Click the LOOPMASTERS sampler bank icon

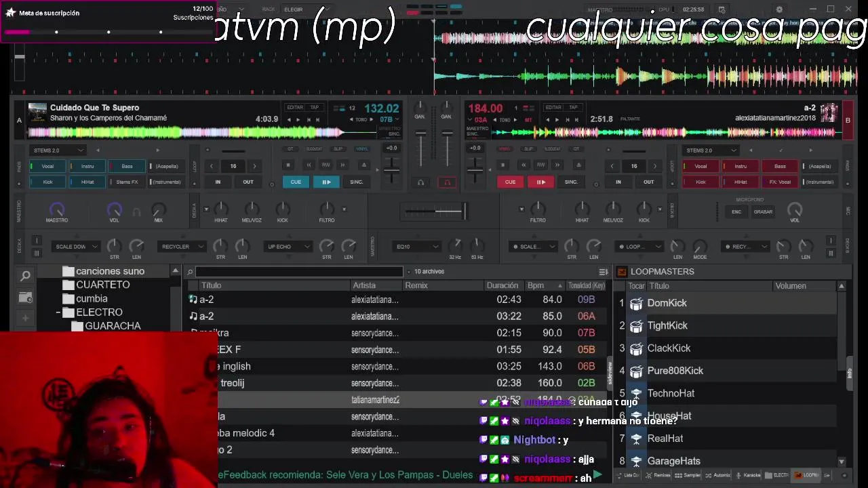622,272
